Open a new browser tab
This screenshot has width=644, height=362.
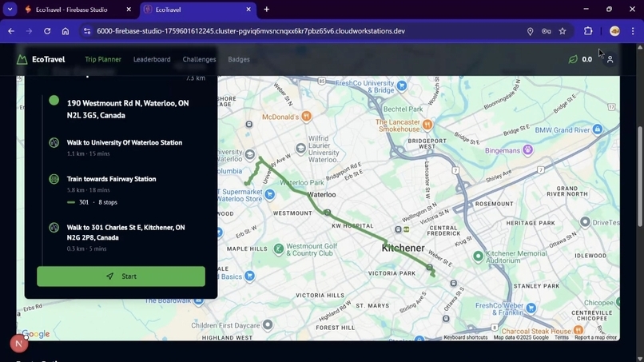click(x=267, y=10)
